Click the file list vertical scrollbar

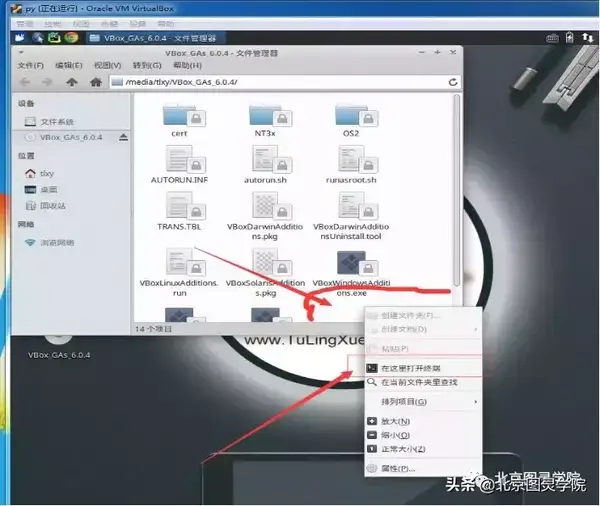click(x=456, y=189)
